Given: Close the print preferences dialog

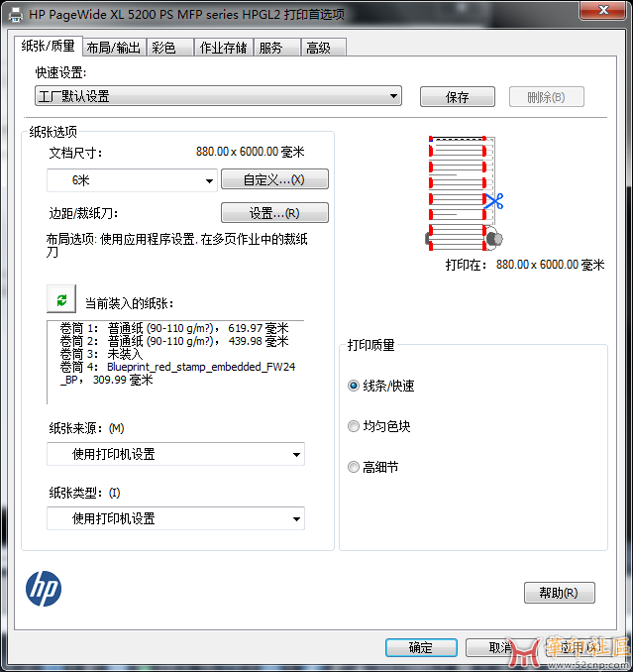Looking at the screenshot, I should point(603,10).
